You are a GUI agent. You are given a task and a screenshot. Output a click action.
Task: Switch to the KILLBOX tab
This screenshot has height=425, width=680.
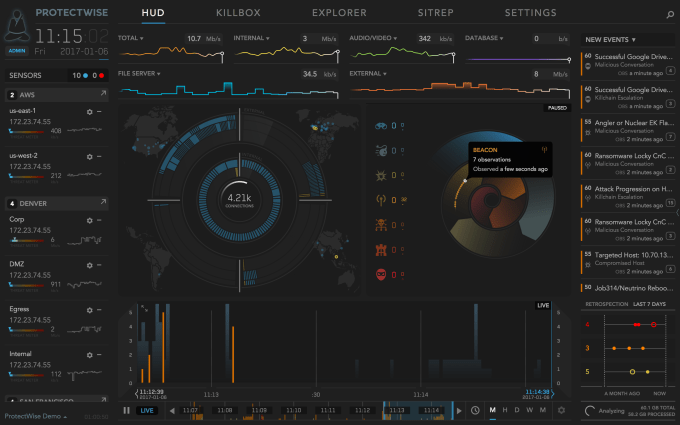click(x=238, y=13)
